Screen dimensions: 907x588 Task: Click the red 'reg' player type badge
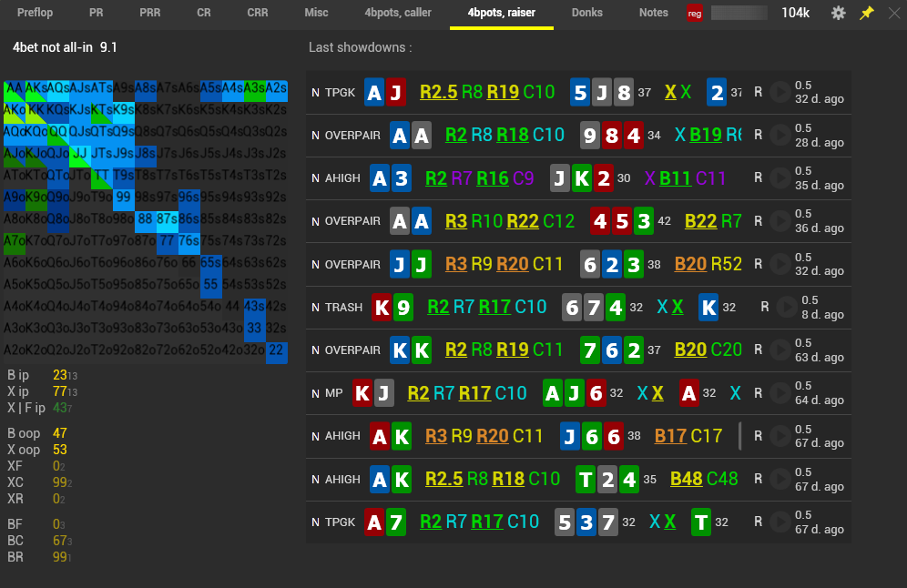pos(695,14)
